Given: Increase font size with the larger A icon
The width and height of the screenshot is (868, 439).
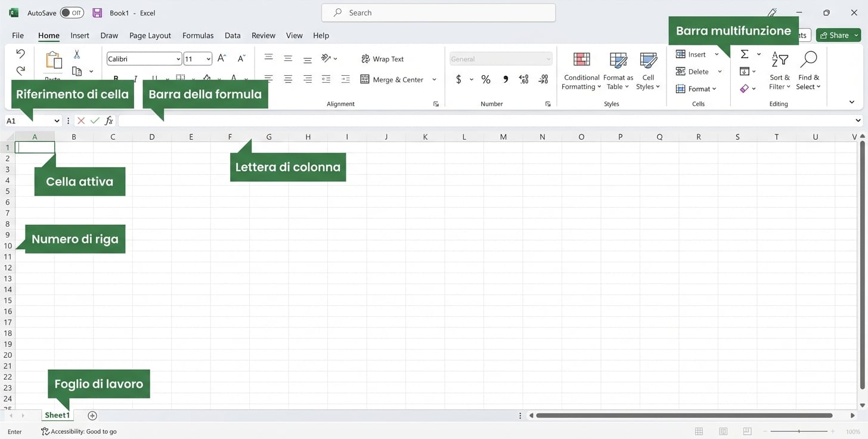Looking at the screenshot, I should [222, 58].
